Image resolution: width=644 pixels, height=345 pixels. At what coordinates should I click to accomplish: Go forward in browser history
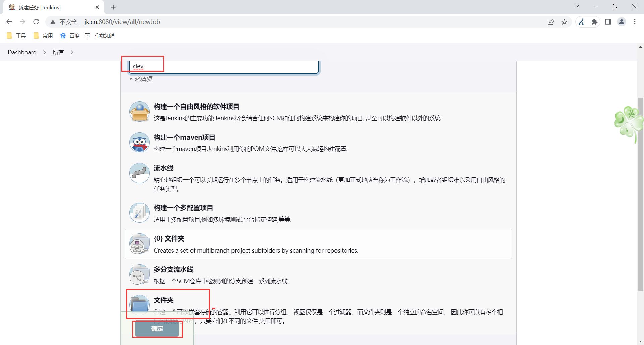[x=22, y=22]
